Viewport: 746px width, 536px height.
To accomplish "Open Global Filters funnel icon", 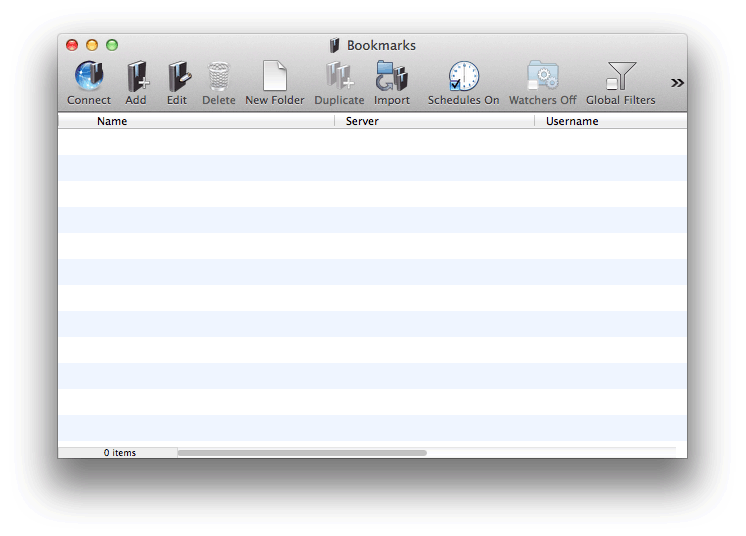I will 620,77.
